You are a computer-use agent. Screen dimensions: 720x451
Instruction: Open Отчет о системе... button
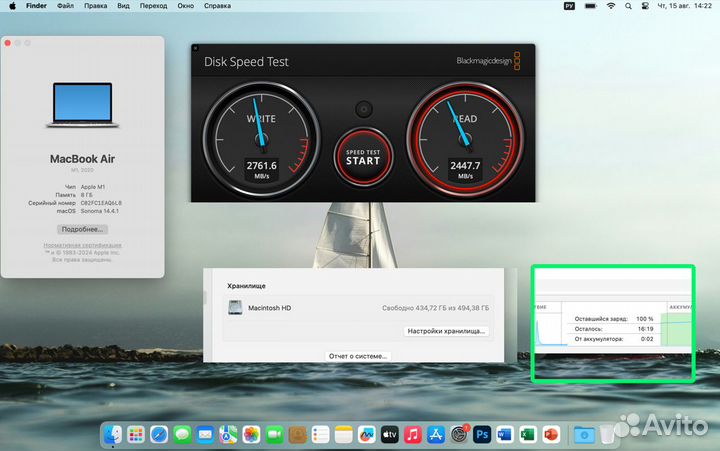point(358,356)
